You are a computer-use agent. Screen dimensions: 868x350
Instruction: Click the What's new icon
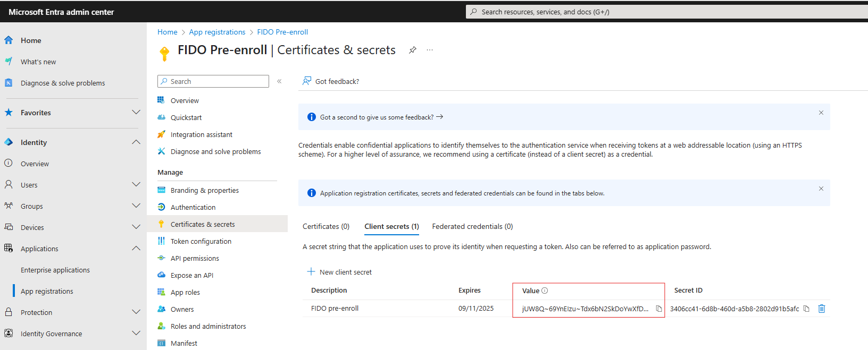[x=9, y=61]
